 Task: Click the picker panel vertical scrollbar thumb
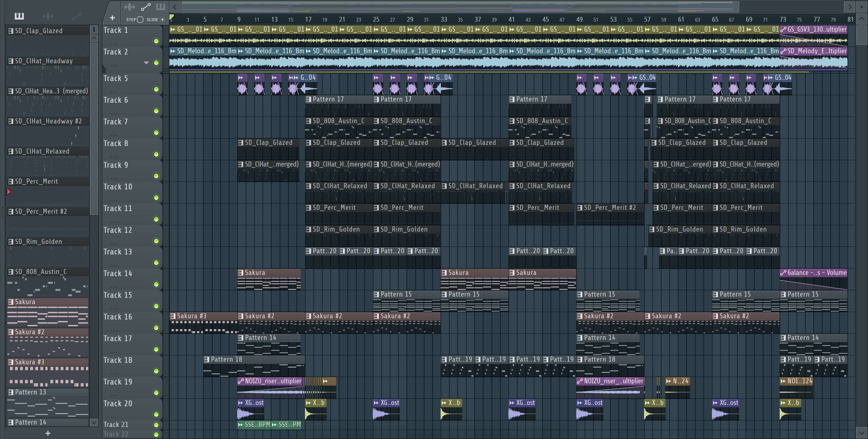pos(94,128)
